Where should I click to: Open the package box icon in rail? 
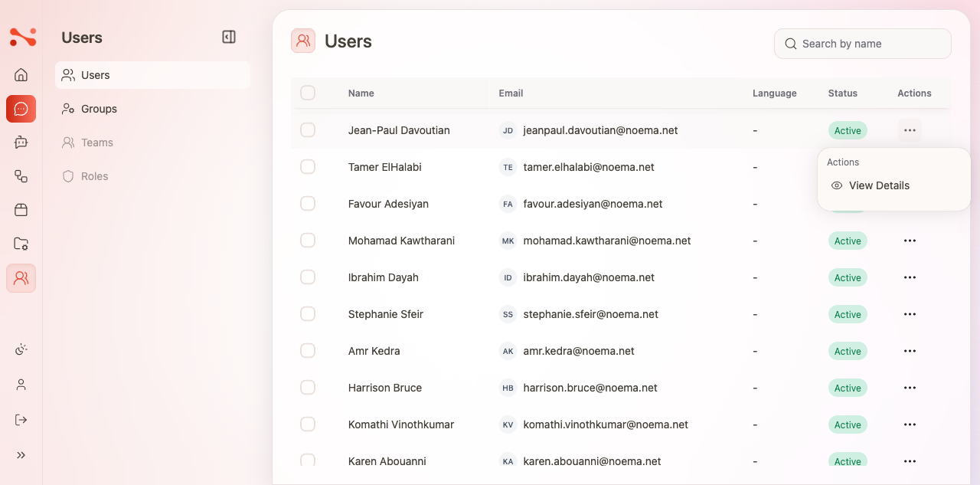click(x=21, y=210)
